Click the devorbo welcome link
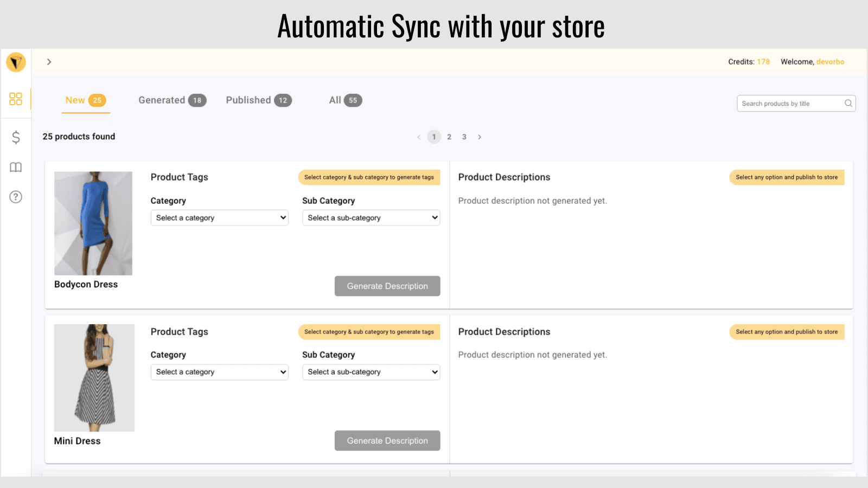The height and width of the screenshot is (488, 868). pyautogui.click(x=831, y=62)
